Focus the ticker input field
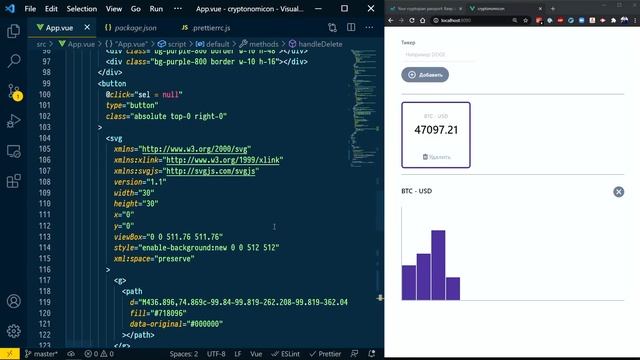This screenshot has height=360, width=640. 438,55
